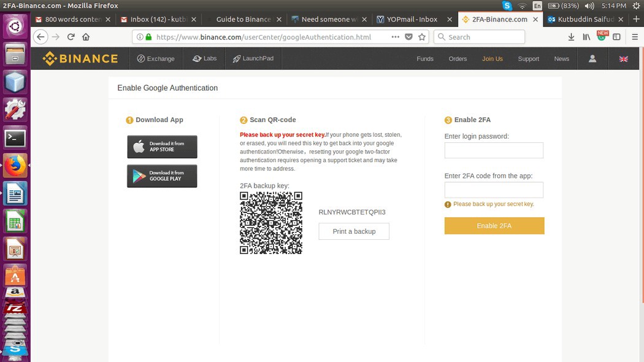Click the Binance logo
The image size is (644, 362).
(x=80, y=58)
